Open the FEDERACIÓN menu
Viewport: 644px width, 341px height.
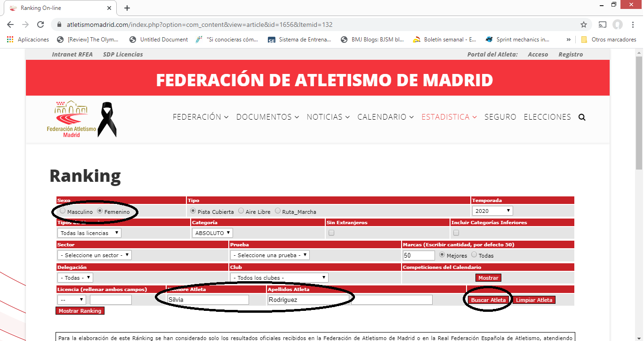(201, 117)
